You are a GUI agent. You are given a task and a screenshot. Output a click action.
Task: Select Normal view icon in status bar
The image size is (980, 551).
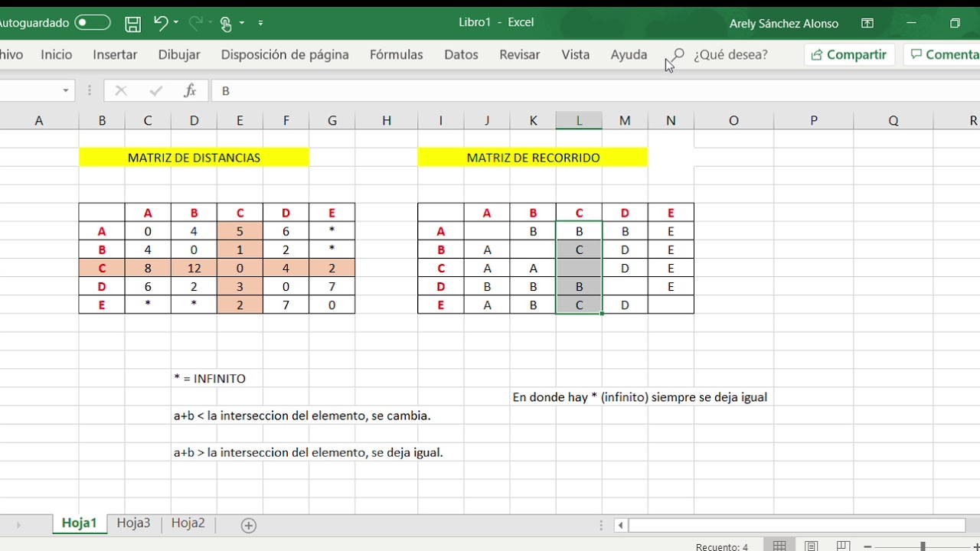[x=779, y=546]
